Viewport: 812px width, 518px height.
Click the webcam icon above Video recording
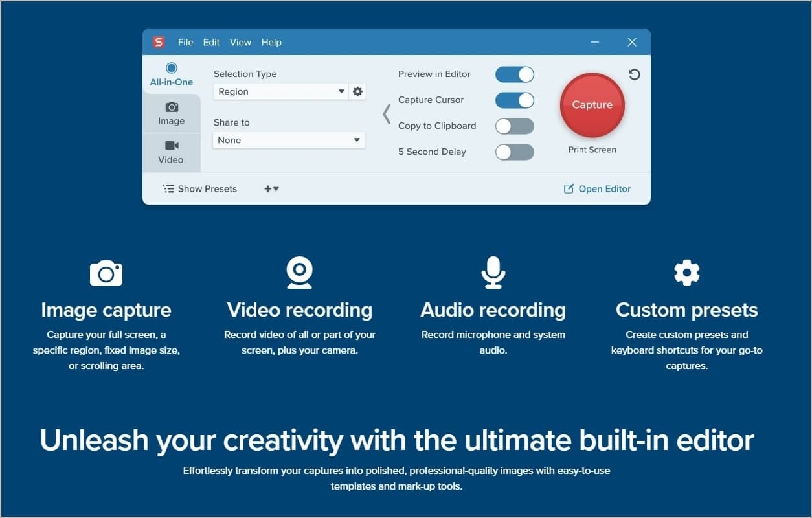tap(300, 273)
